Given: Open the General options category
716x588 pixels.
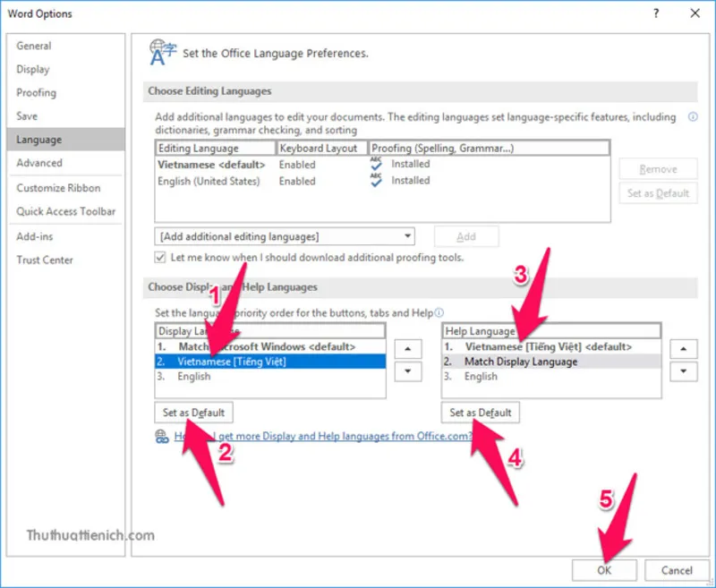Looking at the screenshot, I should [65, 46].
